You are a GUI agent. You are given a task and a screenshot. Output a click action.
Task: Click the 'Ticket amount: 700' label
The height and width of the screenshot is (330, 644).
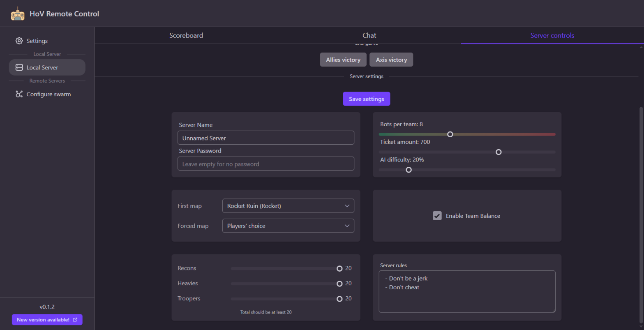click(405, 142)
